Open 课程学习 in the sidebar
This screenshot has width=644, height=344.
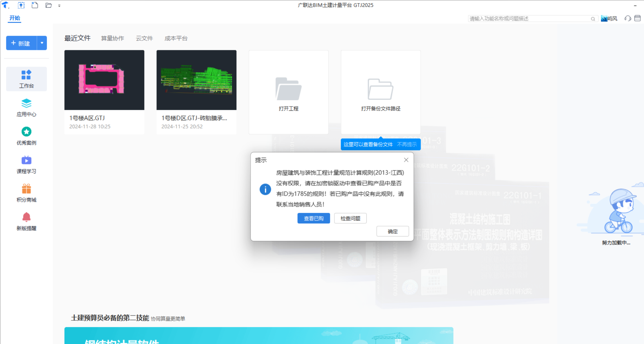pyautogui.click(x=27, y=165)
